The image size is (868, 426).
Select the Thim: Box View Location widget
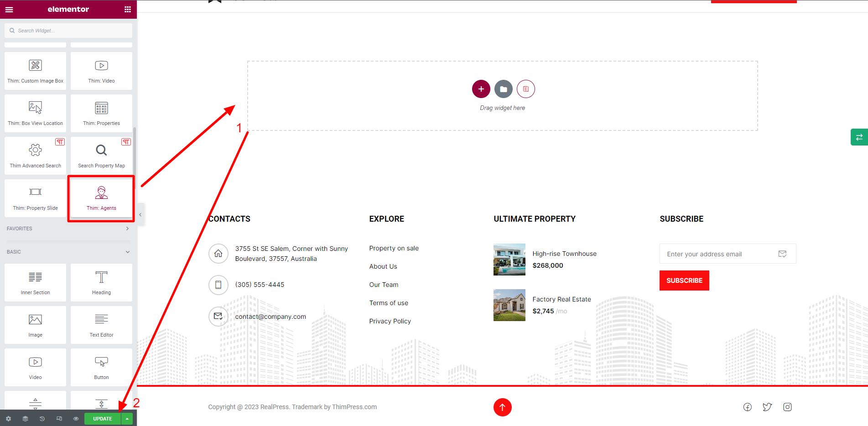point(35,113)
